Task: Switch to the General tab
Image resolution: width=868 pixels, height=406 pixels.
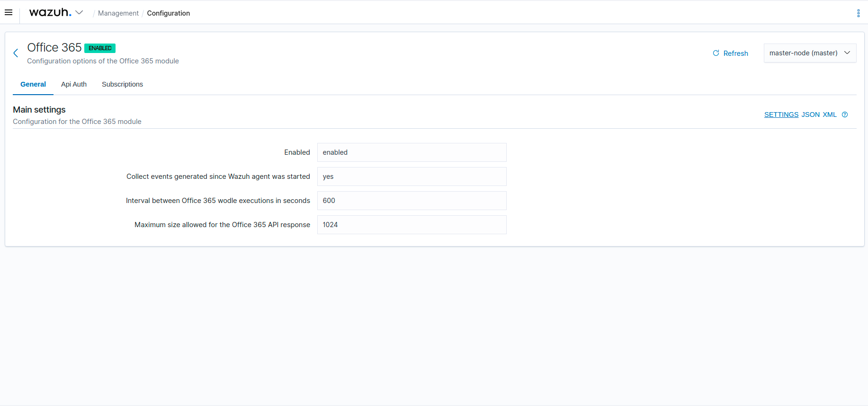Action: click(33, 84)
